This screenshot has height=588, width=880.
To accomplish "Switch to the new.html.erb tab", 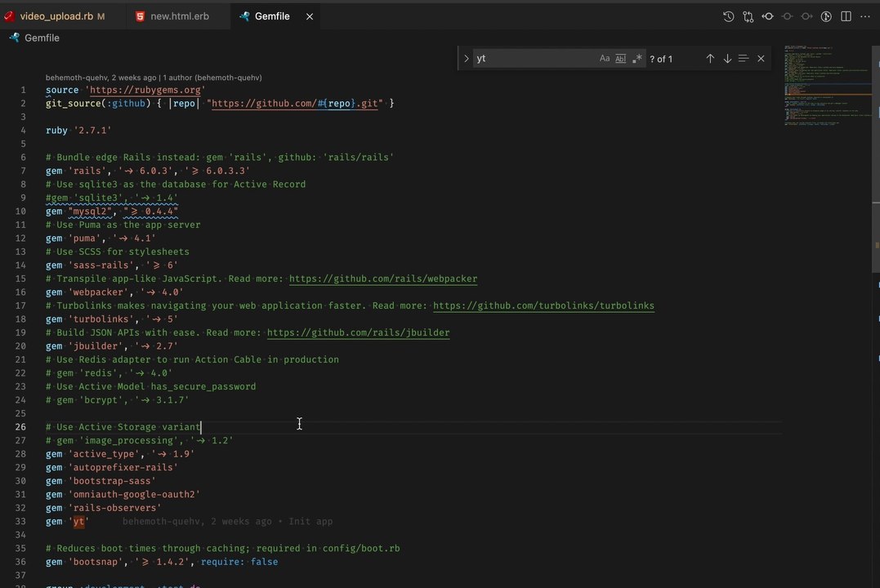I will 180,16.
